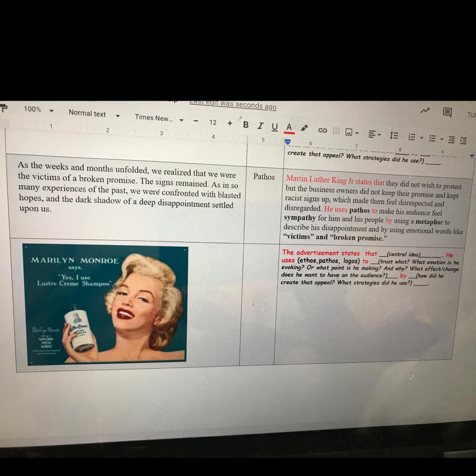Open the Times New font dropdown
The width and height of the screenshot is (476, 476).
coord(159,118)
